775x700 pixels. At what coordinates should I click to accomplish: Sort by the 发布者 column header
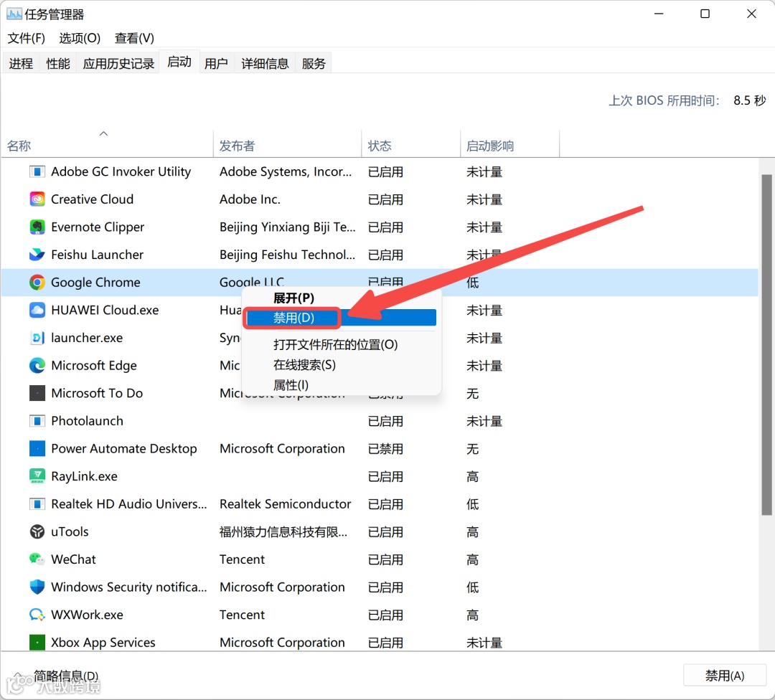[288, 143]
